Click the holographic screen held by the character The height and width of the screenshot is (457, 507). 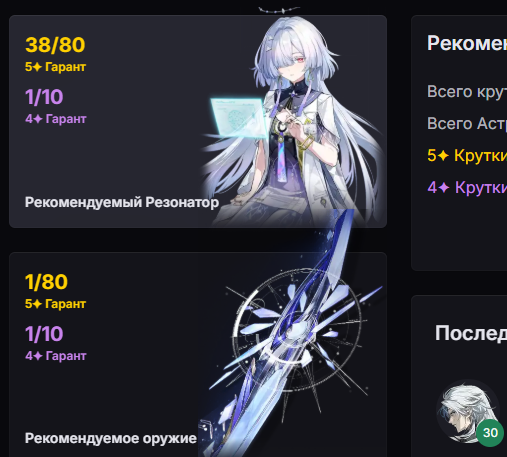click(x=238, y=118)
